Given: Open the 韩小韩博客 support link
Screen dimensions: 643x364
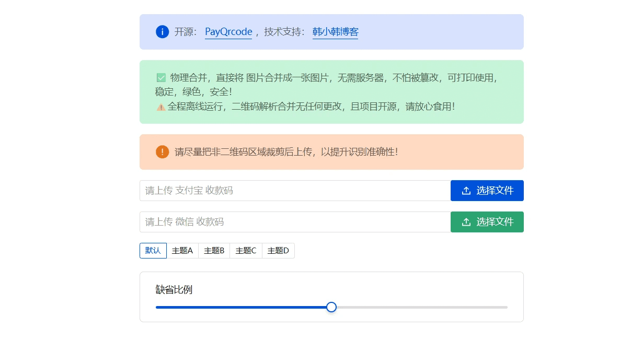Looking at the screenshot, I should coord(335,32).
